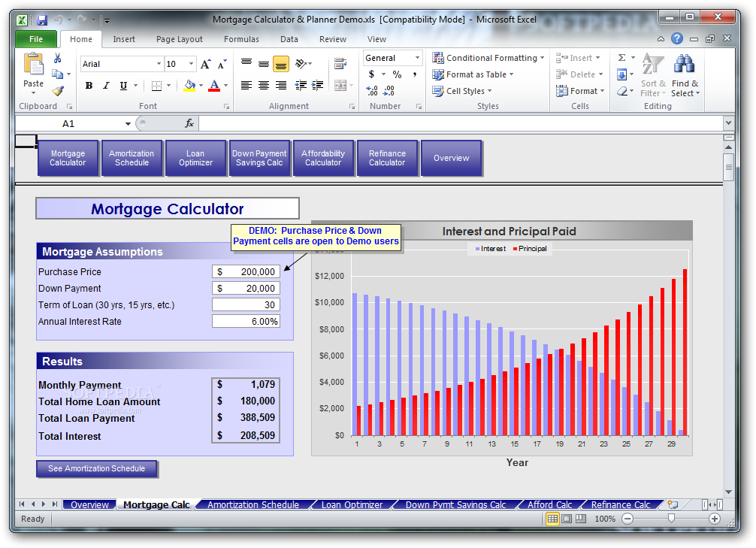Viewport: 756px width, 548px height.
Task: Click the AutoSum sigma icon
Action: point(622,58)
